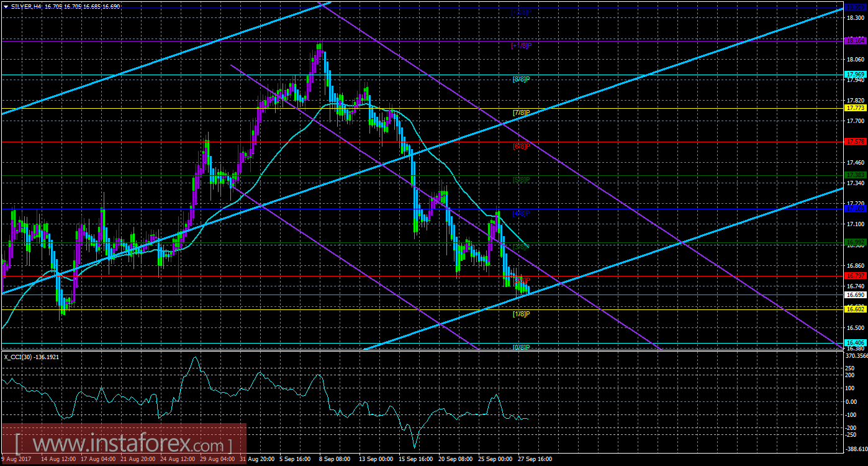Image resolution: width=868 pixels, height=466 pixels.
Task: Select the [8/8]P Murrey level label
Action: [521, 79]
